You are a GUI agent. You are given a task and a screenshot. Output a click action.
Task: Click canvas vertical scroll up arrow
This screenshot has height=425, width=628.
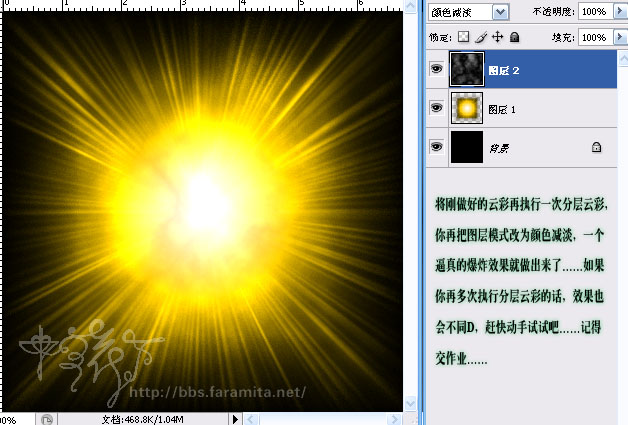411,6
